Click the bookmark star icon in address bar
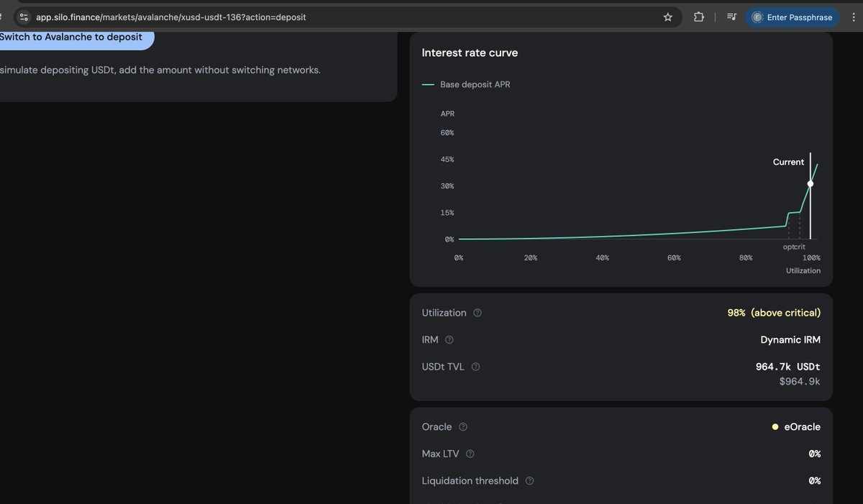The image size is (863, 504). pyautogui.click(x=667, y=17)
